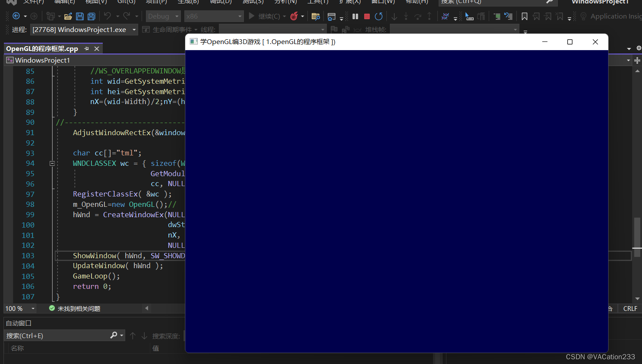
Task: Click the Autos window (自动窗口) title
Action: [x=19, y=323]
